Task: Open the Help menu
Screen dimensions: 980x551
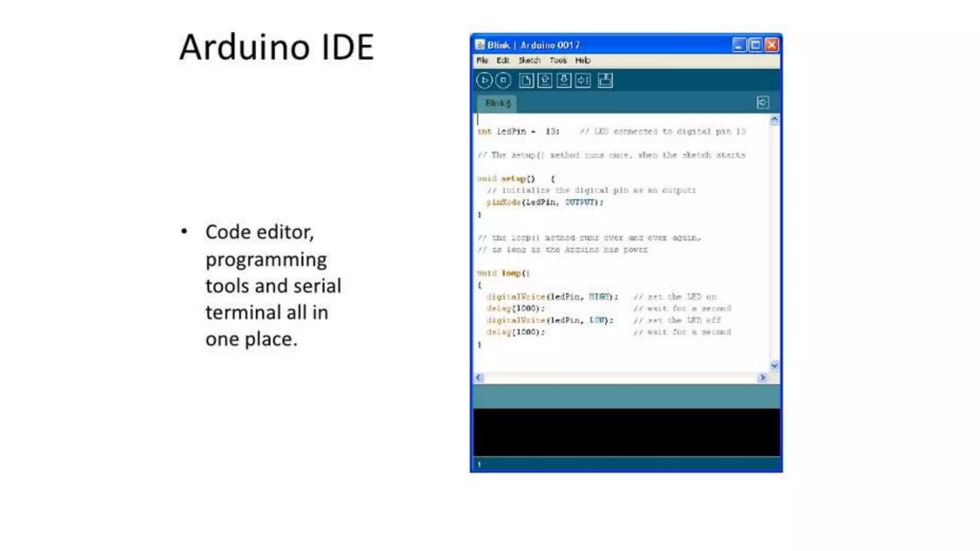Action: click(582, 60)
